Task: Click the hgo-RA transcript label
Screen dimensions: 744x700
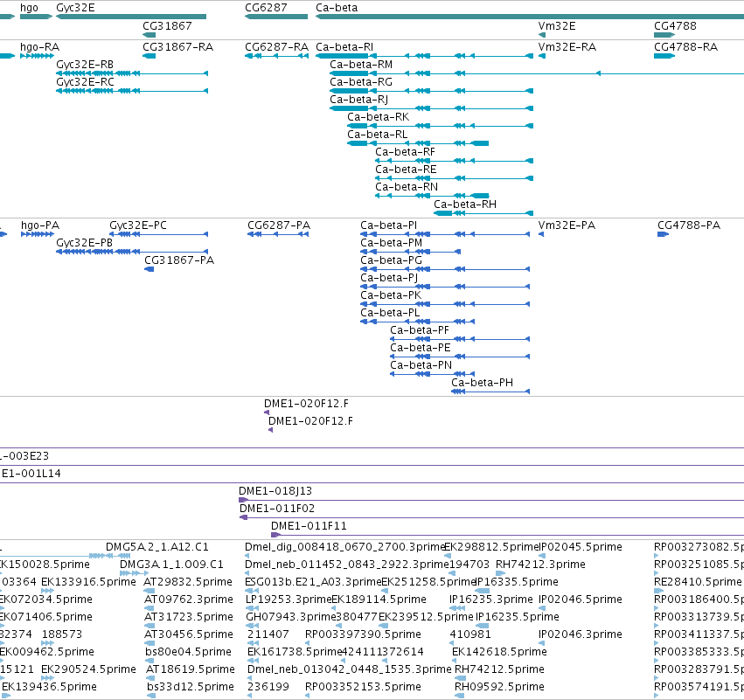Action: point(39,47)
